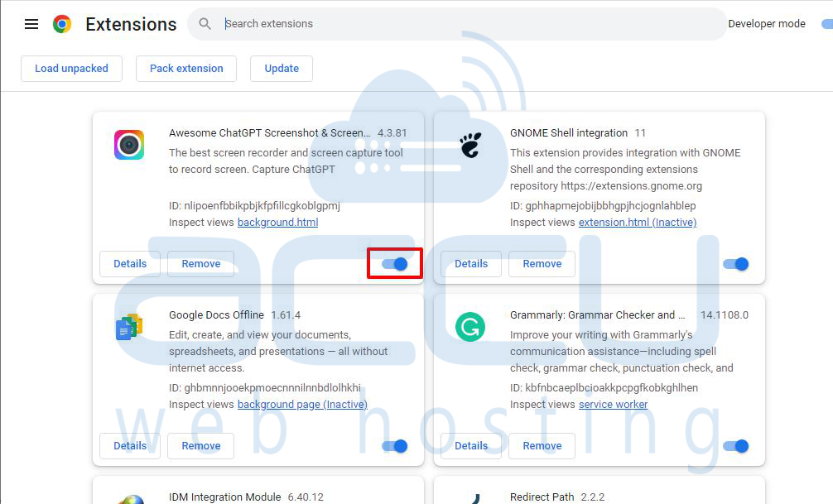The height and width of the screenshot is (504, 833).
Task: Open background page (Inactive) link
Action: click(302, 405)
